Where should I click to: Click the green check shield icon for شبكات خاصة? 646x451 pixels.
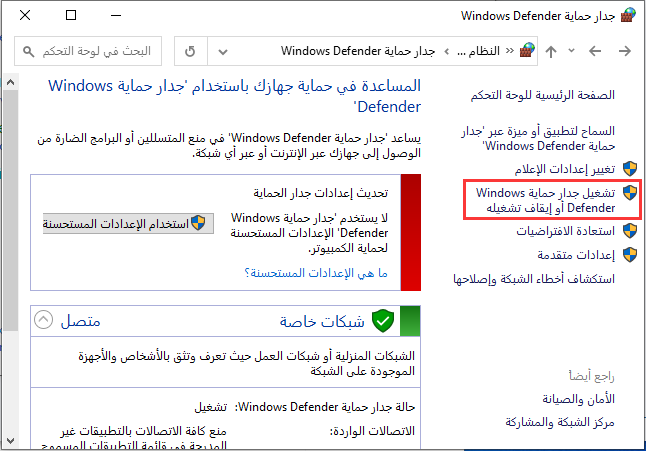pyautogui.click(x=383, y=321)
